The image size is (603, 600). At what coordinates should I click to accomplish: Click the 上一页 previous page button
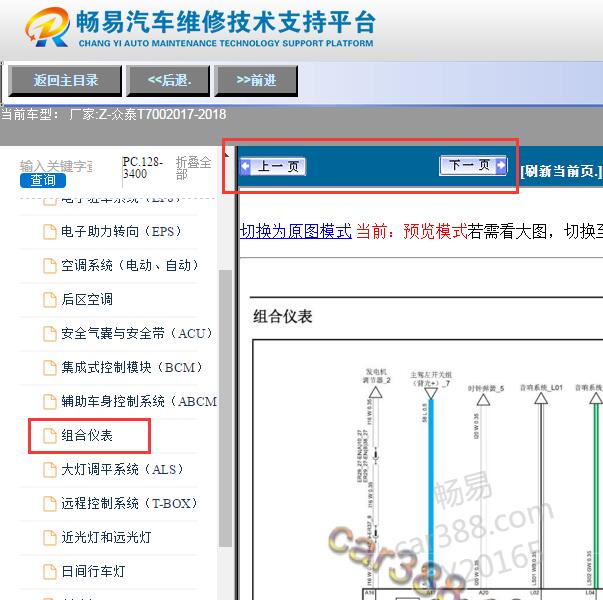(273, 167)
